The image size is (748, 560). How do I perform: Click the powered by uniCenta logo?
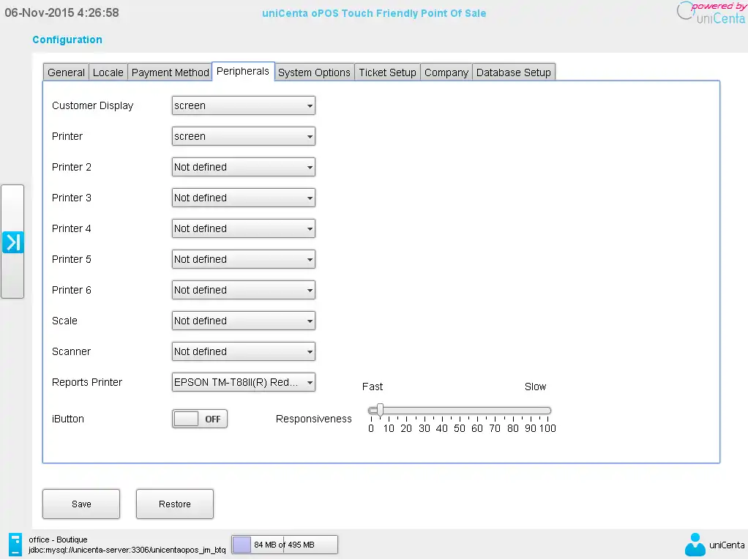[x=708, y=13]
